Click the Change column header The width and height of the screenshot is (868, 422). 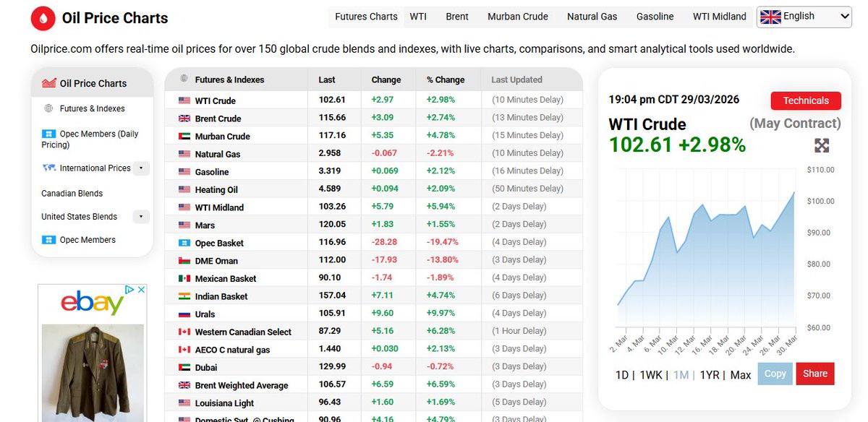tap(386, 79)
